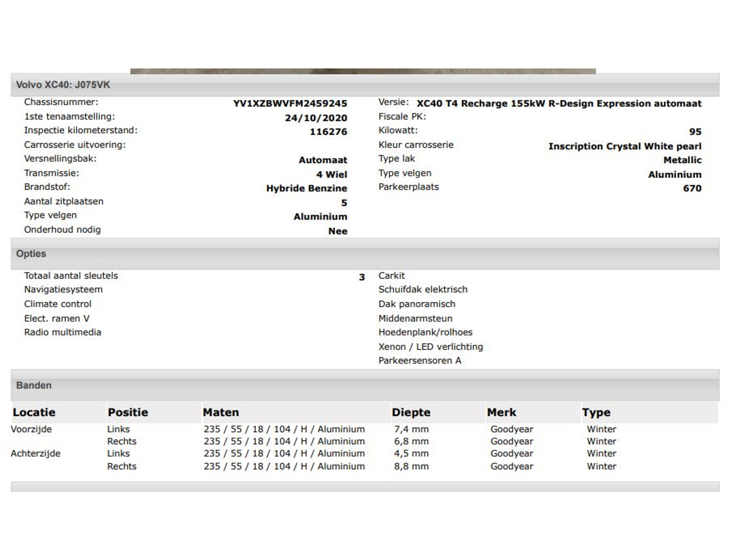Click the Schuifdak elektrisch option

point(423,290)
